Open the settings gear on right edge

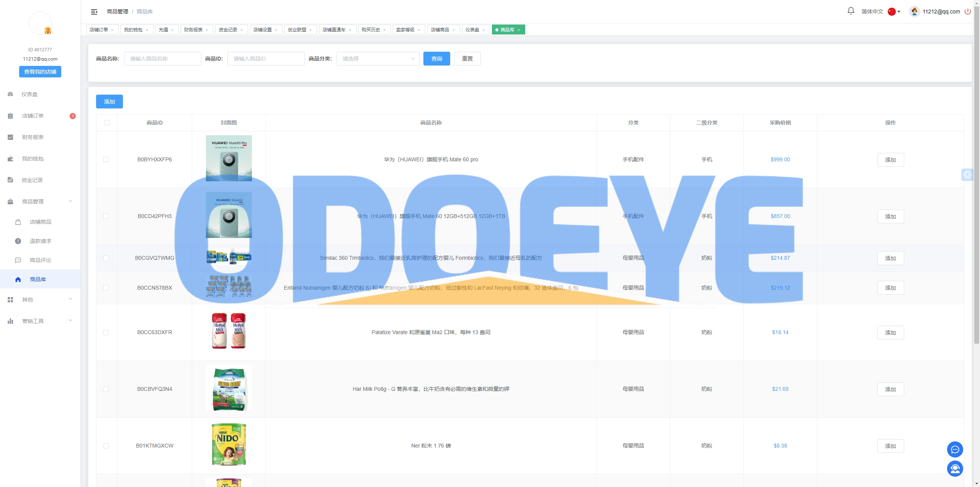coord(967,175)
